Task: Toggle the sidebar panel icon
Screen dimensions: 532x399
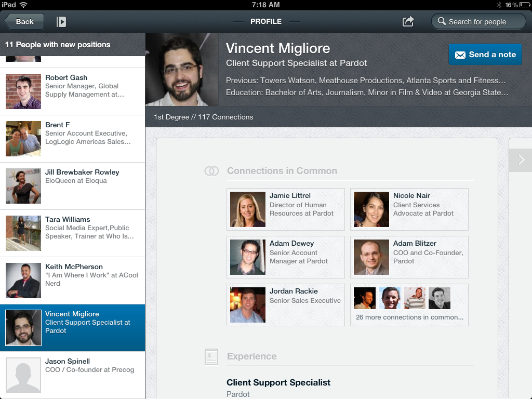Action: point(61,22)
